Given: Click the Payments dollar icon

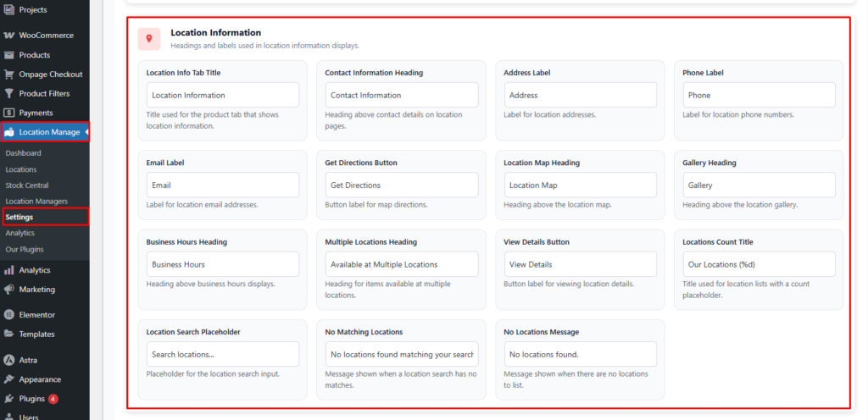Looking at the screenshot, I should tap(8, 113).
